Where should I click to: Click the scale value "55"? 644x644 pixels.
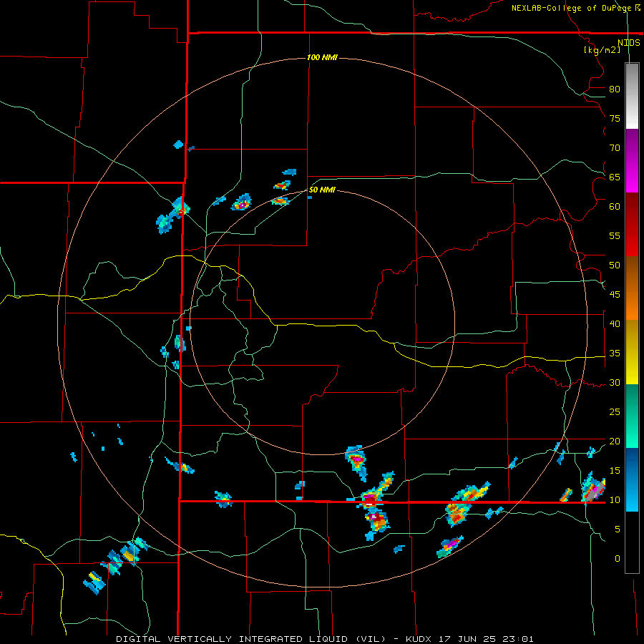point(615,235)
